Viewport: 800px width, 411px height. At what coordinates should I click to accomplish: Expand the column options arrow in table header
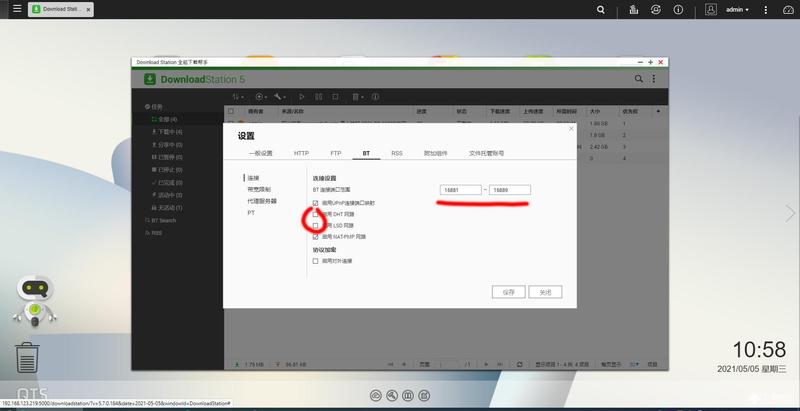(x=658, y=111)
